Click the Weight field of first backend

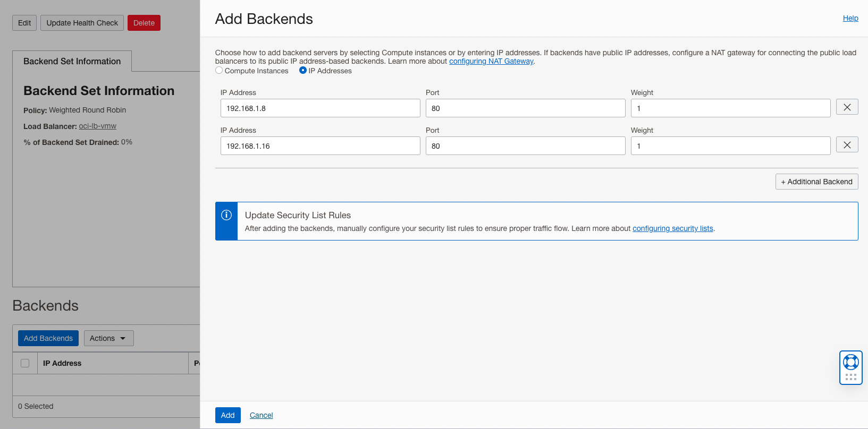click(730, 108)
